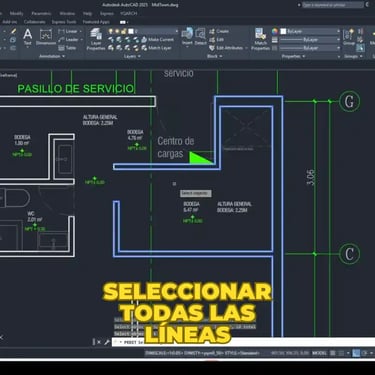This screenshot has height=375, width=375.
Task: Open the YQARCH menu
Action: pyautogui.click(x=129, y=14)
